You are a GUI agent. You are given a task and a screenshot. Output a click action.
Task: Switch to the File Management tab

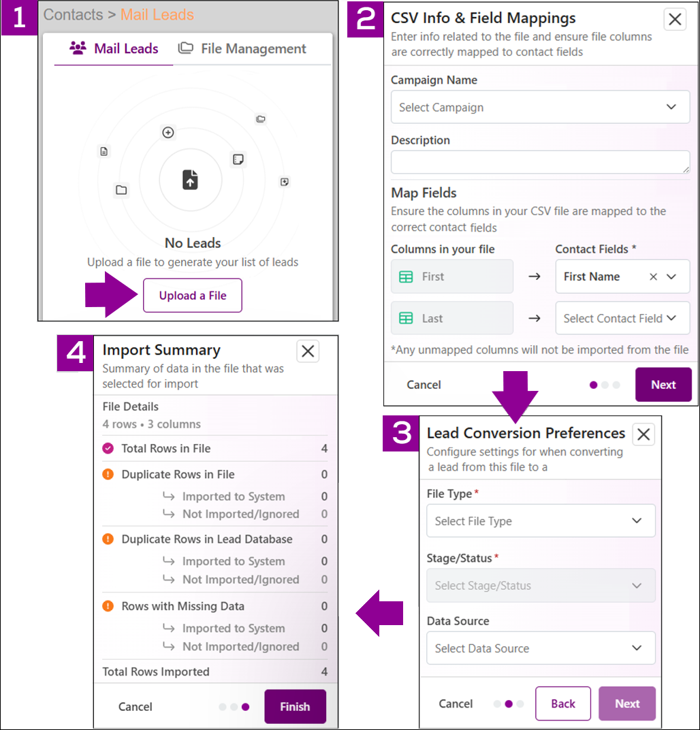(242, 48)
